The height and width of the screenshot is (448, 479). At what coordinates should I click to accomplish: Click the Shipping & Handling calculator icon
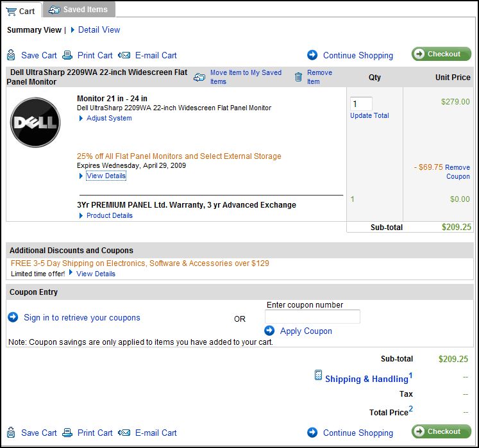[x=318, y=375]
